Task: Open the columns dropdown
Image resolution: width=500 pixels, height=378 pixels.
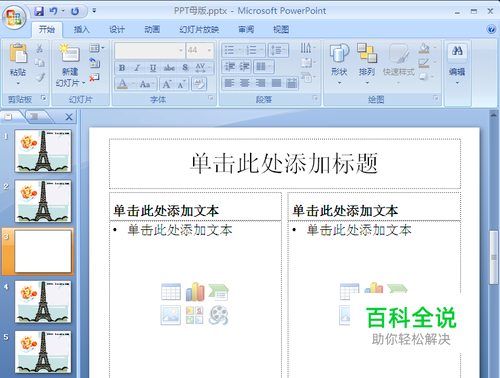Action: click(x=264, y=67)
